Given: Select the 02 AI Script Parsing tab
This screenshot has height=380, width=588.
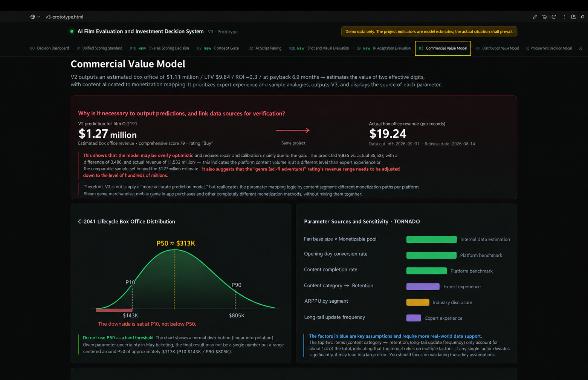Looking at the screenshot, I should pos(265,48).
